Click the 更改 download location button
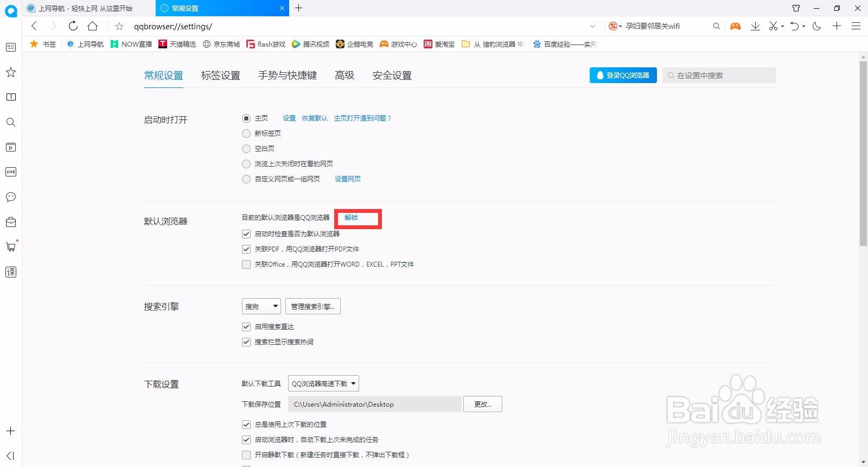 click(482, 404)
